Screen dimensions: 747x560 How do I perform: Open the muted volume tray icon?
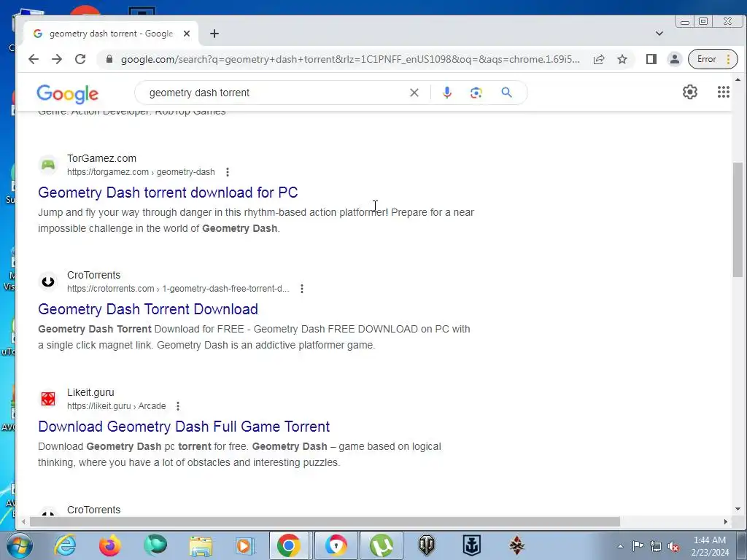click(673, 547)
